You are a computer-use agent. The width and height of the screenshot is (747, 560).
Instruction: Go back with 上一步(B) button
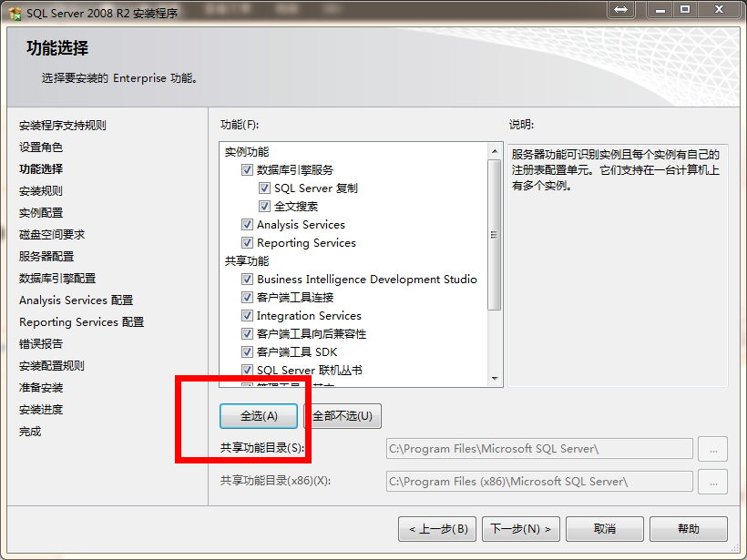tap(437, 529)
